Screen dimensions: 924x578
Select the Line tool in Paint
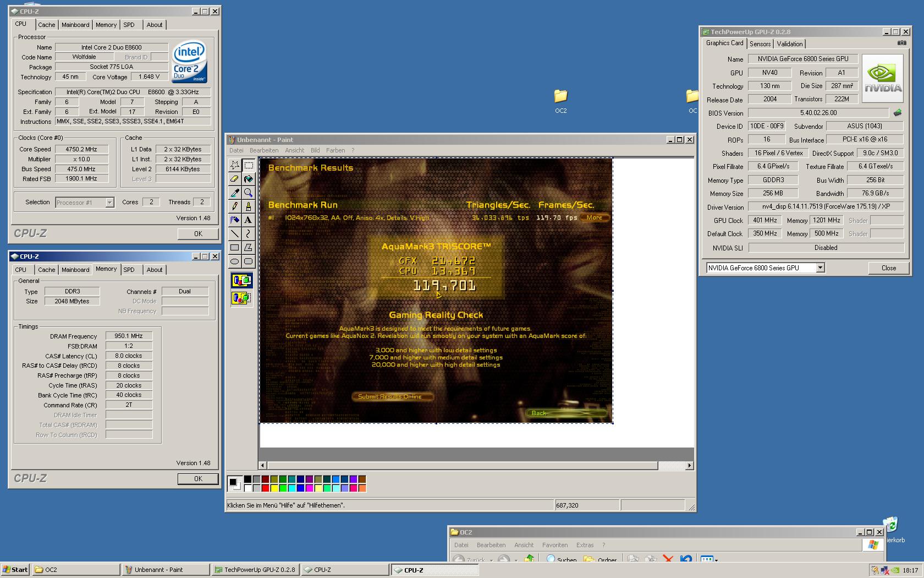pyautogui.click(x=235, y=234)
